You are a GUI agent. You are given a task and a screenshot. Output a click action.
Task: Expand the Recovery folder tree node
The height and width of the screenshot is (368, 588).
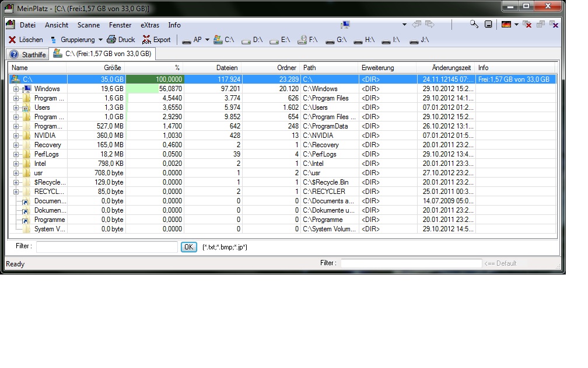coord(16,145)
